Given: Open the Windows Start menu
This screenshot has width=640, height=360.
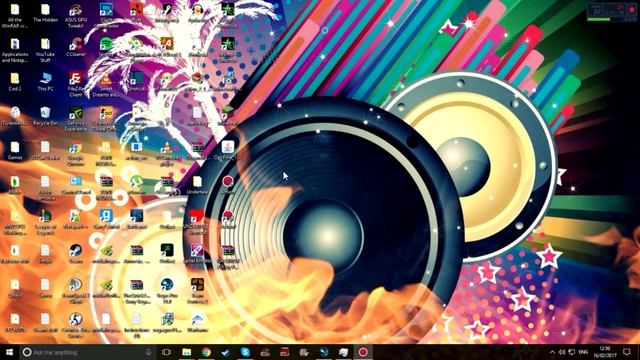Looking at the screenshot, I should (9, 352).
